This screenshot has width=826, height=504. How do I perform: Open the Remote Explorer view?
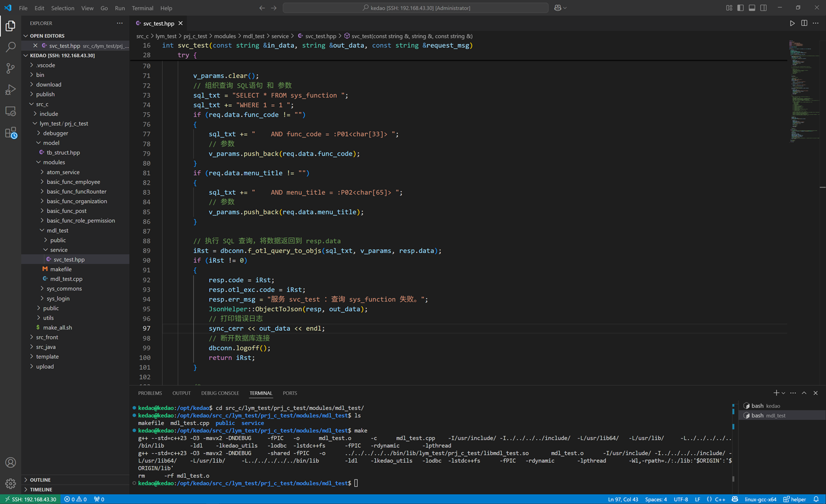click(x=10, y=111)
